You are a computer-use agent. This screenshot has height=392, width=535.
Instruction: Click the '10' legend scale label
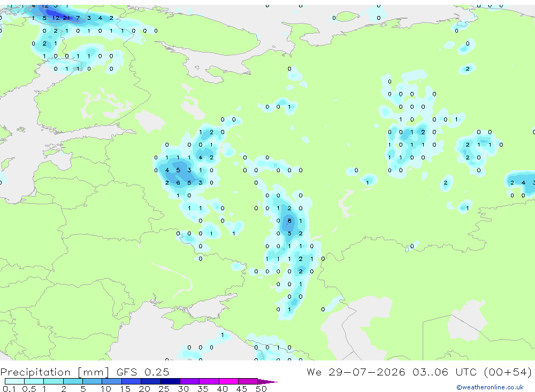click(106, 389)
